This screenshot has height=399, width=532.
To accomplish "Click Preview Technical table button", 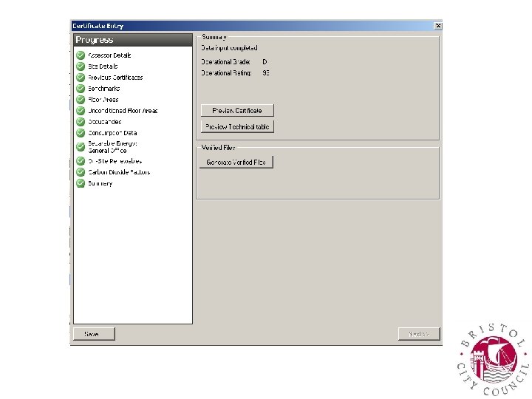I will [x=237, y=126].
